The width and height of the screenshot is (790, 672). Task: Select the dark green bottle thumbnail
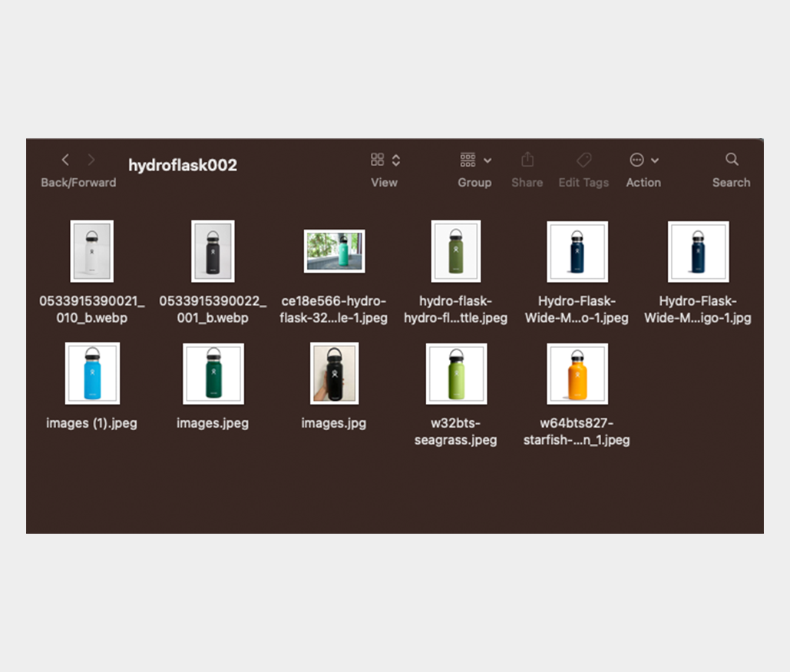213,373
